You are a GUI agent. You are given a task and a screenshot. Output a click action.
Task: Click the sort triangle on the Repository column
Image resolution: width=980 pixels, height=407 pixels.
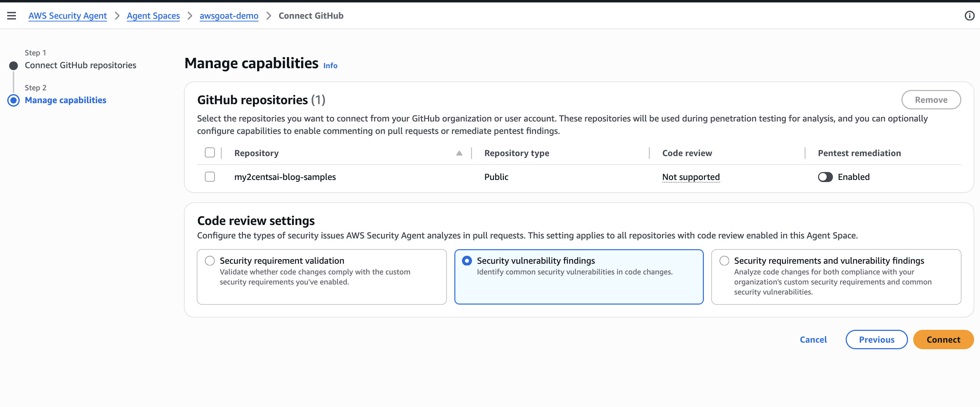(x=459, y=153)
